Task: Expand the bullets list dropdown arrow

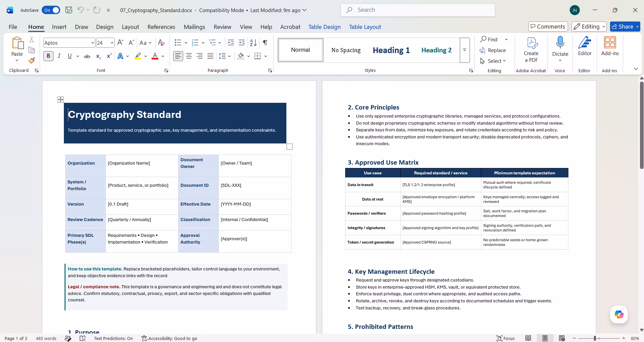Action: tap(186, 43)
